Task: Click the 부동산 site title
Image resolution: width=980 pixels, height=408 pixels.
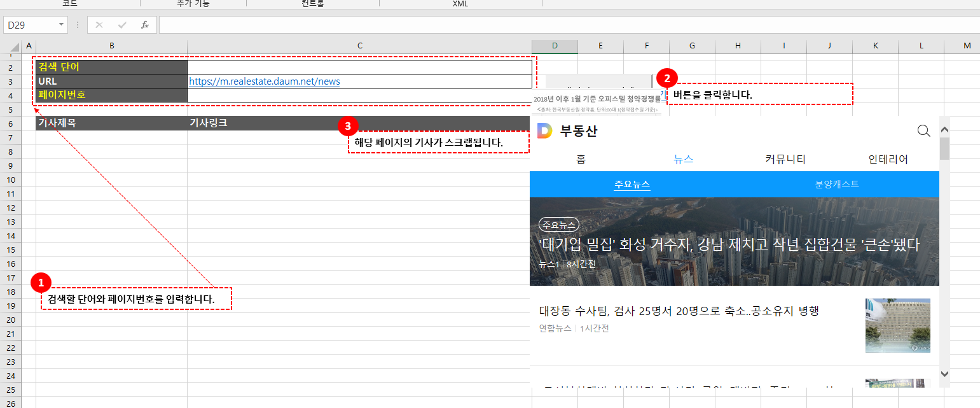Action: click(x=579, y=131)
